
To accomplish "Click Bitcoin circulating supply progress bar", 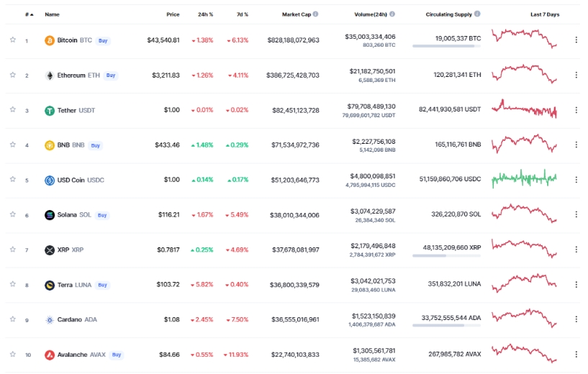I will coord(446,46).
